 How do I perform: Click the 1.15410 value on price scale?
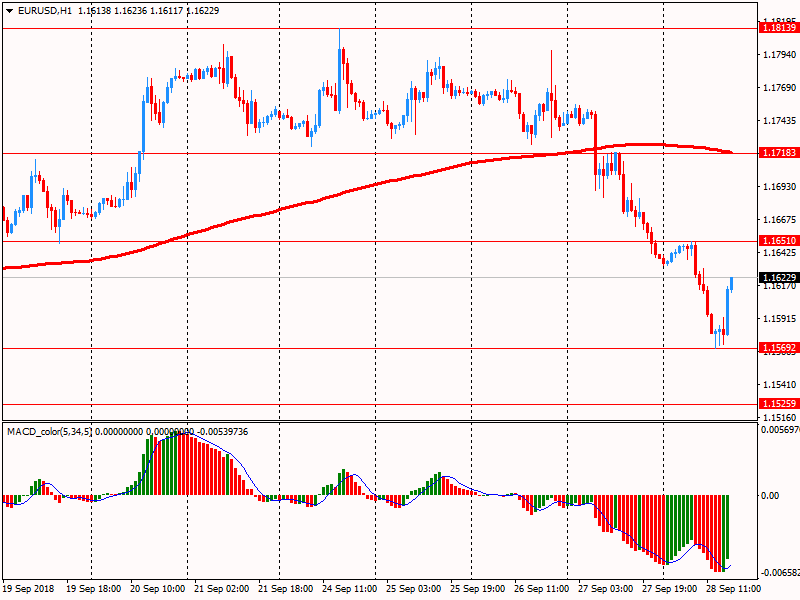tap(778, 385)
